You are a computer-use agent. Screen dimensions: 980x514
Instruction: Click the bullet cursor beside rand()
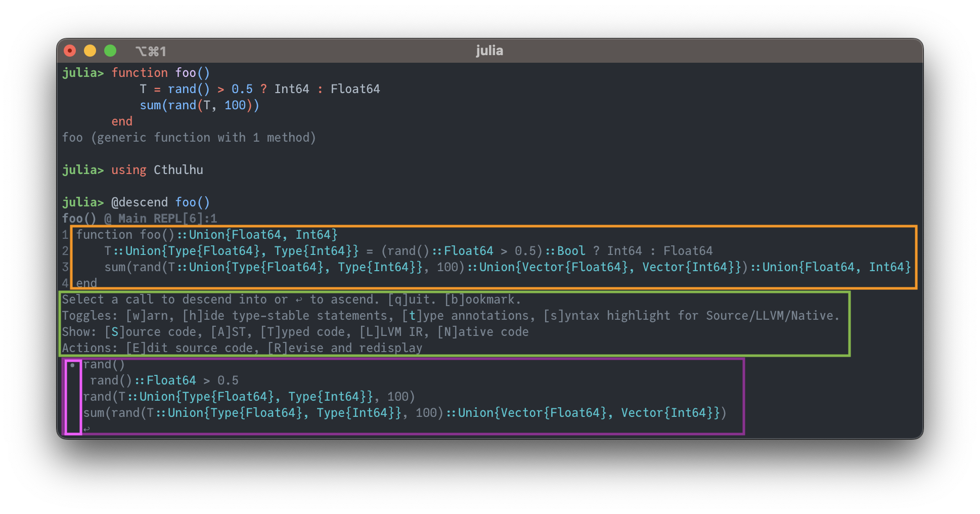(x=73, y=365)
